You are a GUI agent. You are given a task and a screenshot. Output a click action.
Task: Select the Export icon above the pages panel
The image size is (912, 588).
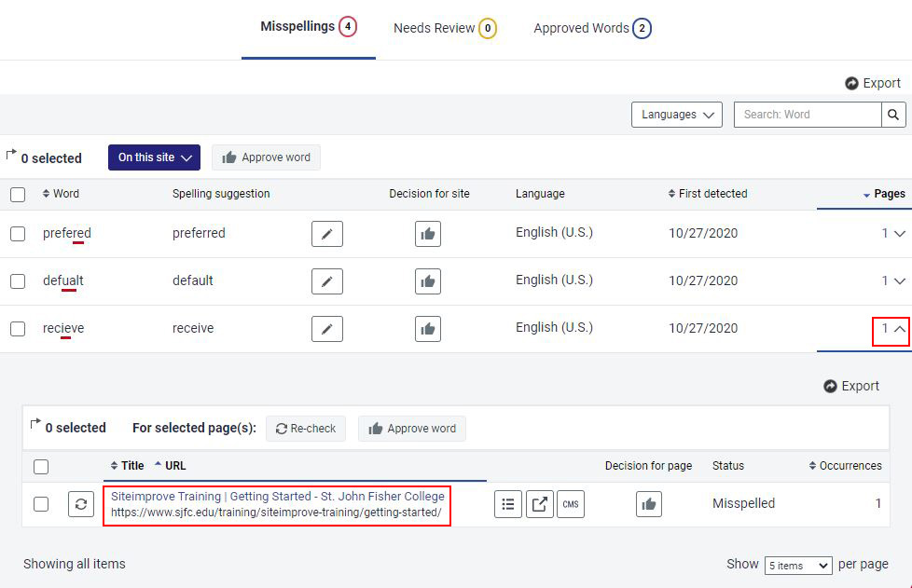click(x=850, y=385)
